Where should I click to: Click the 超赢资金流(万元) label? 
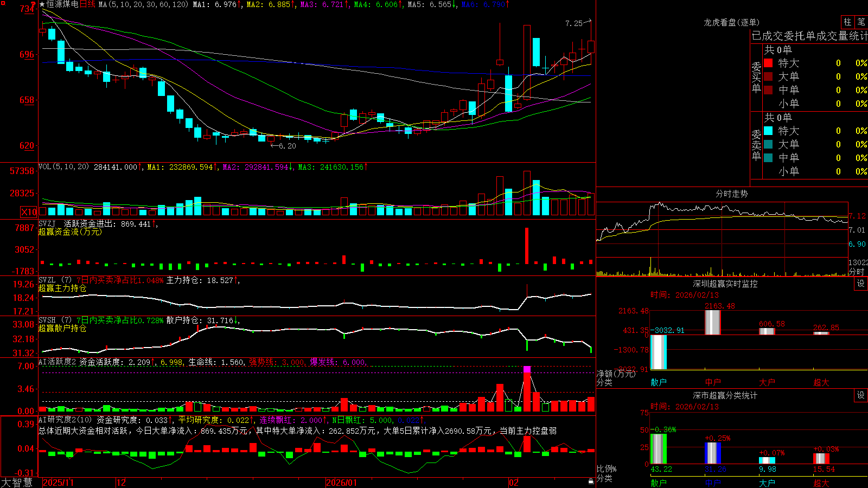pos(70,232)
